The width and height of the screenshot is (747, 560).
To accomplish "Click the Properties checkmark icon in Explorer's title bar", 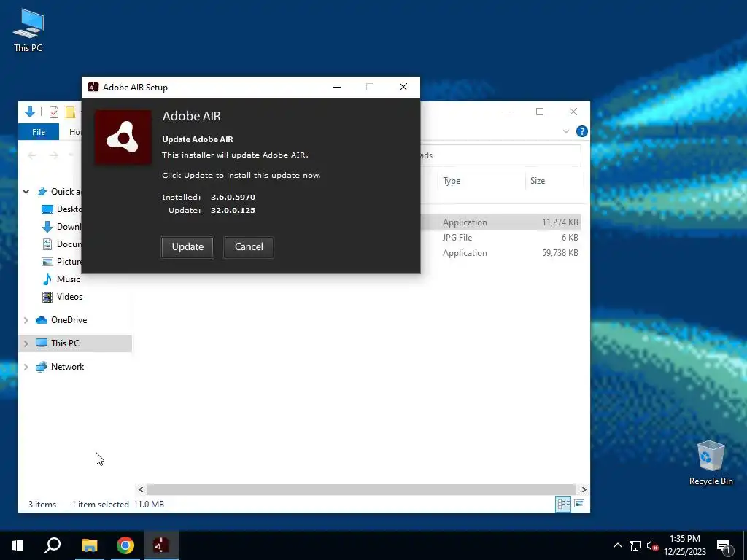I will pos(54,112).
